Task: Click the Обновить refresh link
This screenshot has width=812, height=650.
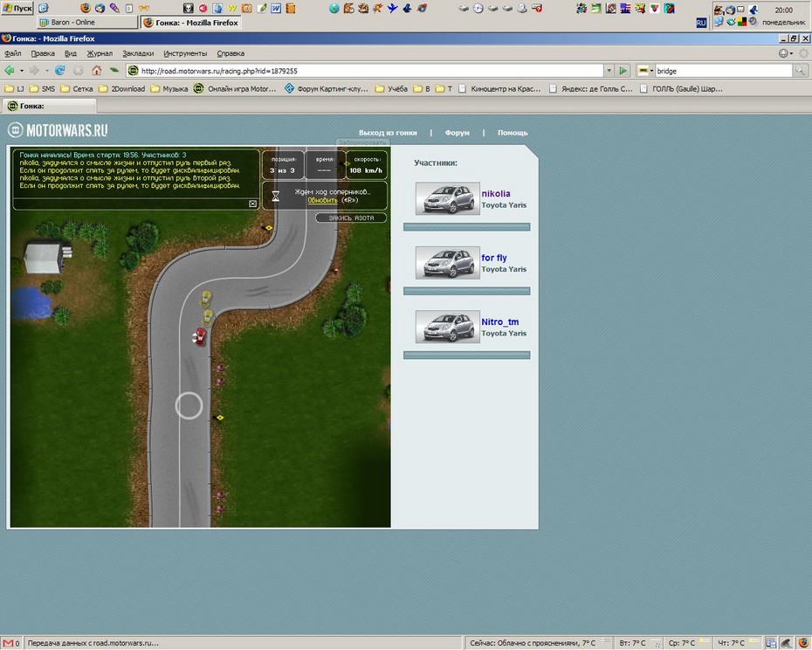Action: pyautogui.click(x=323, y=200)
